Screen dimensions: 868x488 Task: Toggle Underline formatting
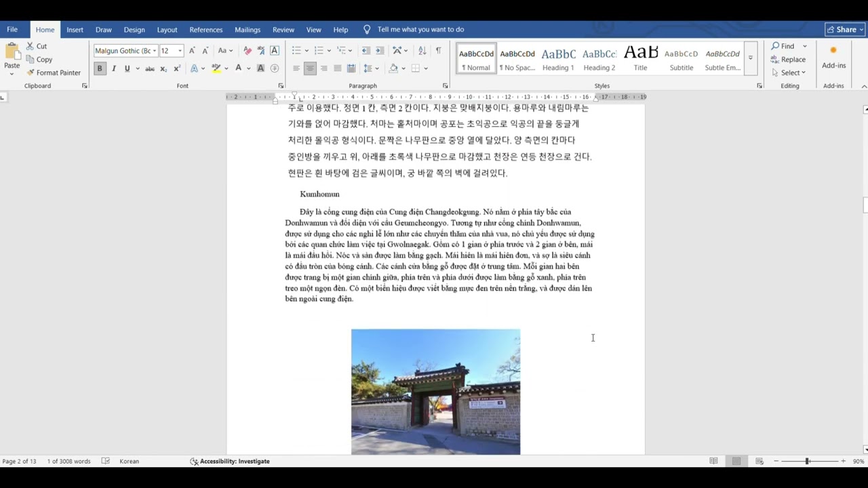pos(127,68)
